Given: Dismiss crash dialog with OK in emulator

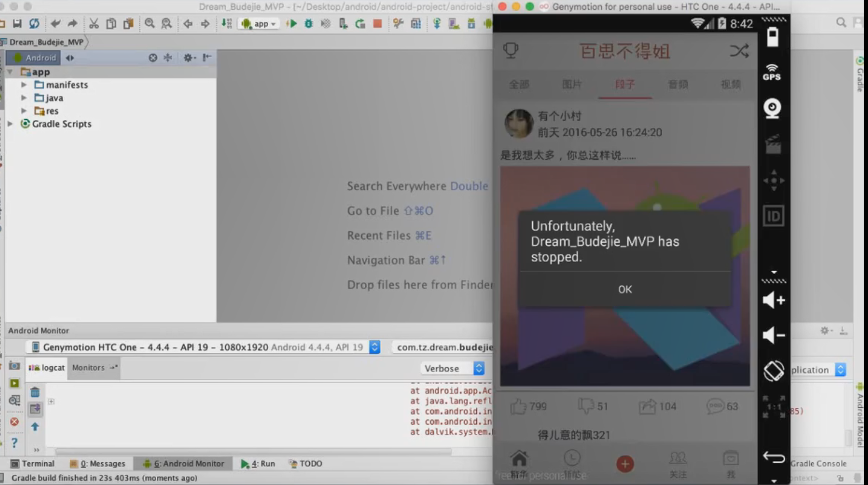Looking at the screenshot, I should tap(625, 289).
